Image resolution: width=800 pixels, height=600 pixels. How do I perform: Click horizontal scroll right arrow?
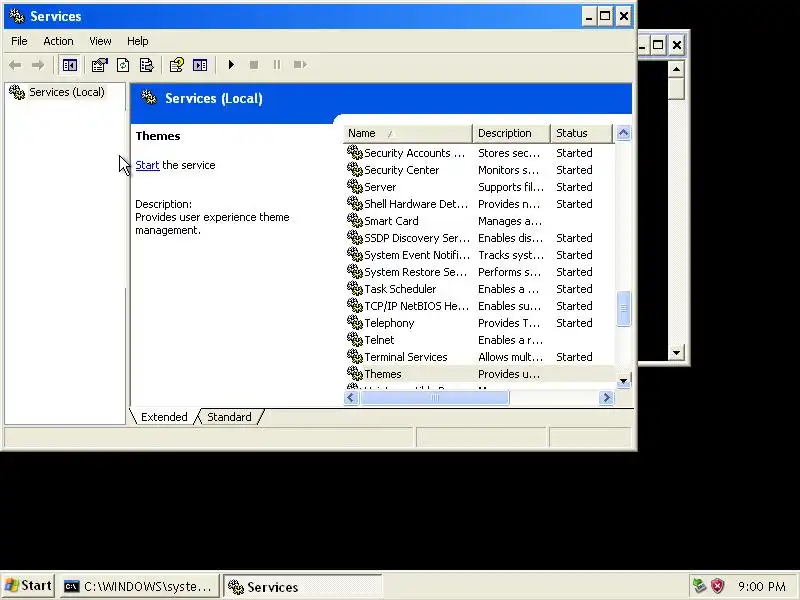pyautogui.click(x=606, y=397)
